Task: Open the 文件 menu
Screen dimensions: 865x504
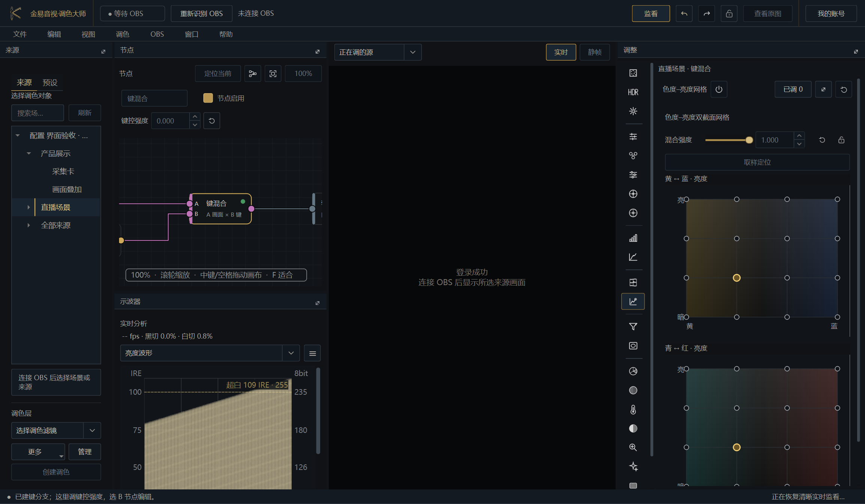Action: click(x=20, y=34)
